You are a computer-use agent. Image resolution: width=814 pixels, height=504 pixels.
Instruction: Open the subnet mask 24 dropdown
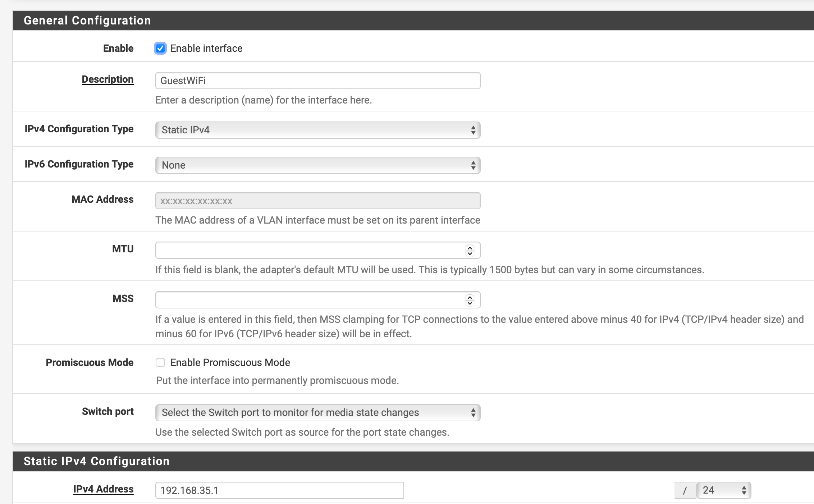pos(723,490)
